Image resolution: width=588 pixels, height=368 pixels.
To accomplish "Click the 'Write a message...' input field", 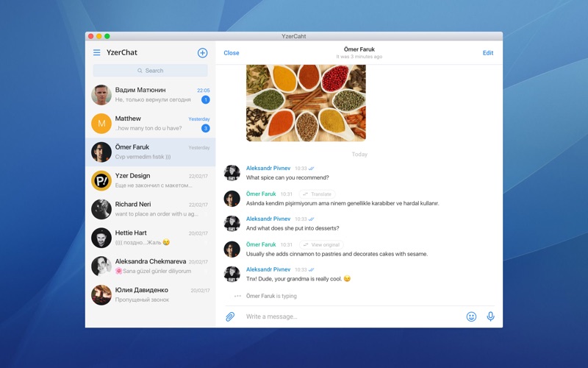I will pos(353,316).
